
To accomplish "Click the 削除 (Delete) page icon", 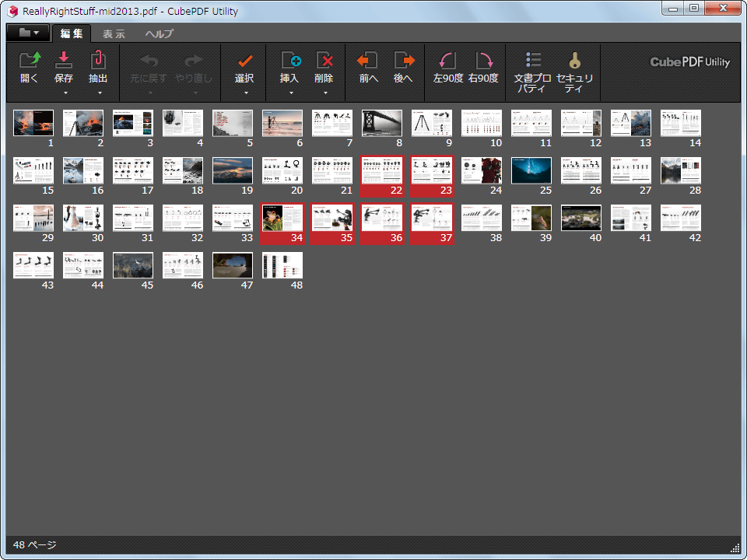I will [325, 61].
